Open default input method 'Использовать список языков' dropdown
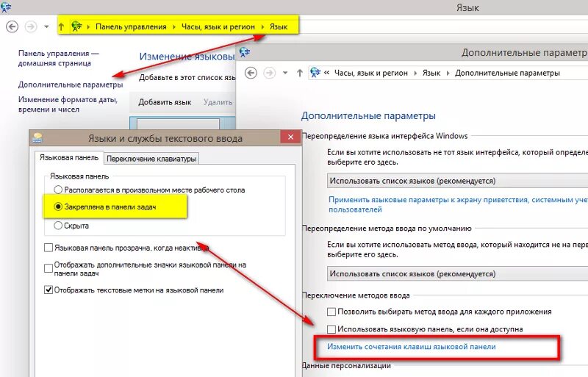Image resolution: width=588 pixels, height=377 pixels. pyautogui.click(x=457, y=274)
